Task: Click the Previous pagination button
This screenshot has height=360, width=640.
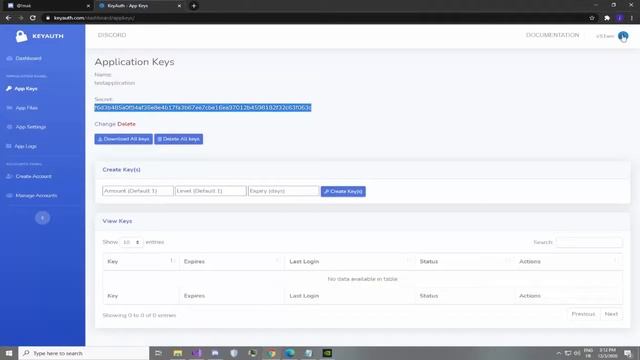Action: 583,314
